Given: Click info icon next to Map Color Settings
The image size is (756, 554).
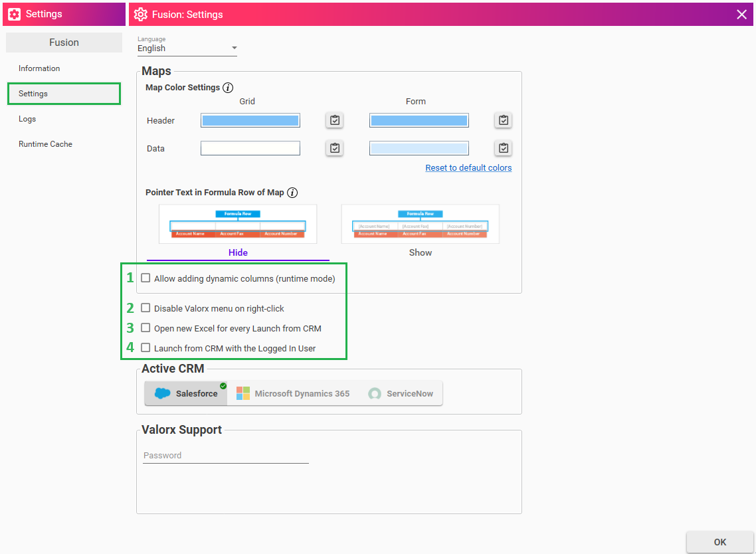Looking at the screenshot, I should pos(228,88).
